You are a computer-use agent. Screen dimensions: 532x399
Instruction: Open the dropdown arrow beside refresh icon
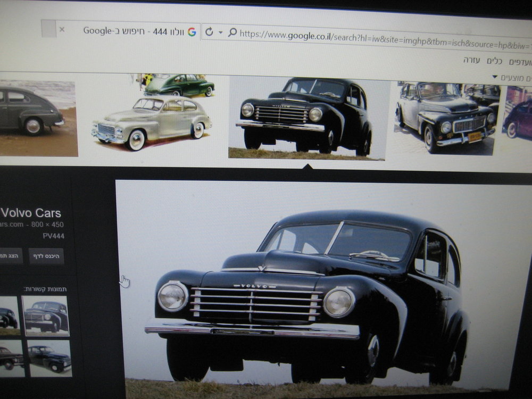[x=221, y=32]
